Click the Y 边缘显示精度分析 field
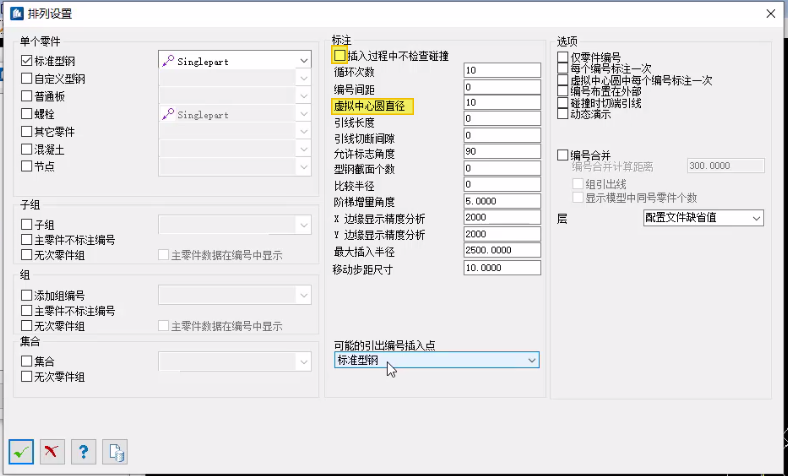 pyautogui.click(x=502, y=234)
